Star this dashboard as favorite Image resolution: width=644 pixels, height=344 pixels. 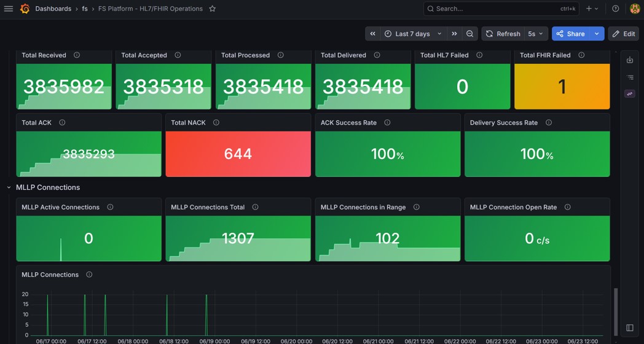pos(213,9)
